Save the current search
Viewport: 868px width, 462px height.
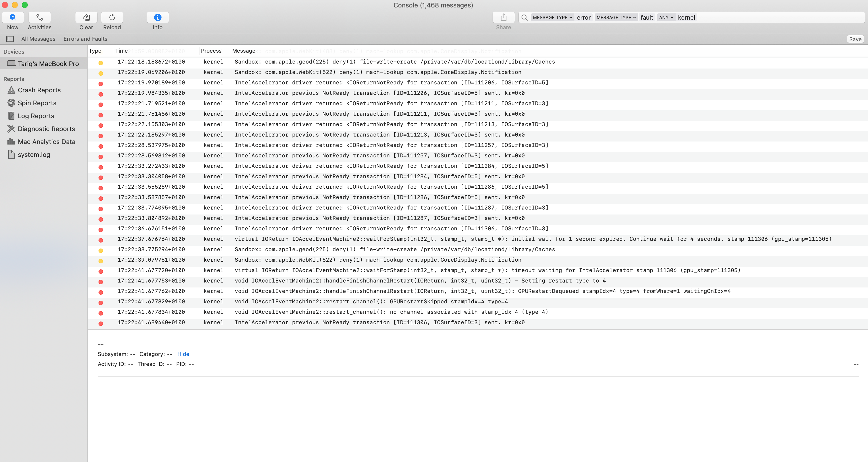point(855,39)
